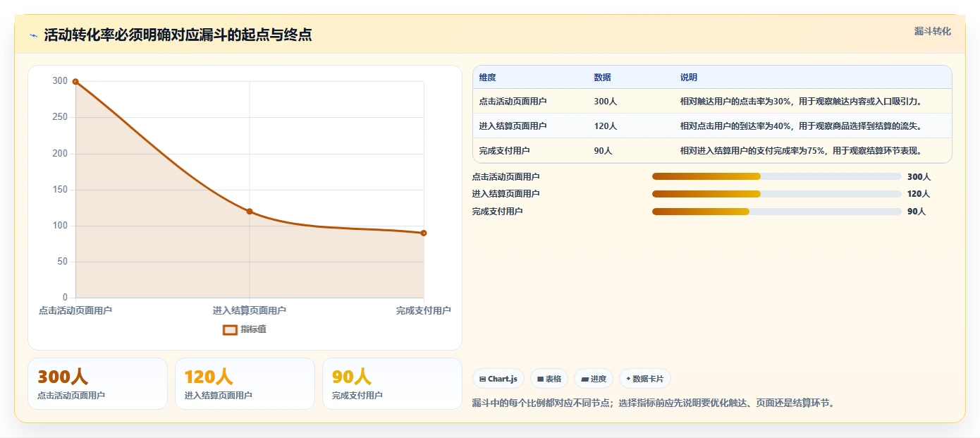
Task: Click progress row label 完成支付用户
Action: pyautogui.click(x=497, y=212)
